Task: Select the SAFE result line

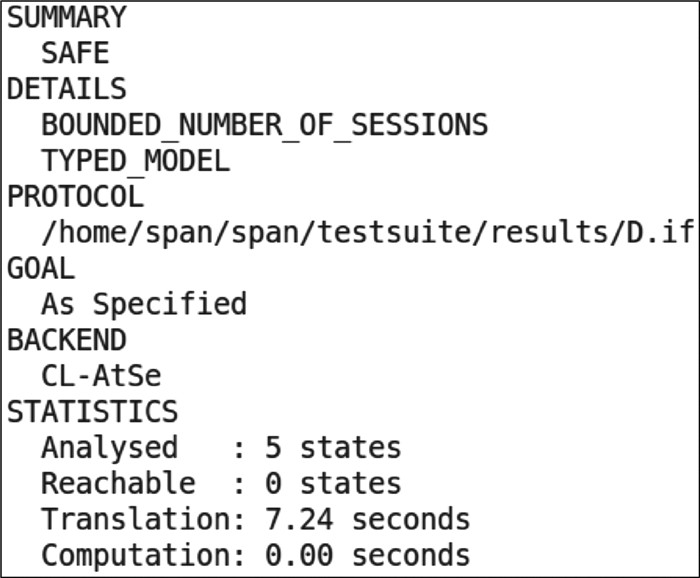Action: 75,53
